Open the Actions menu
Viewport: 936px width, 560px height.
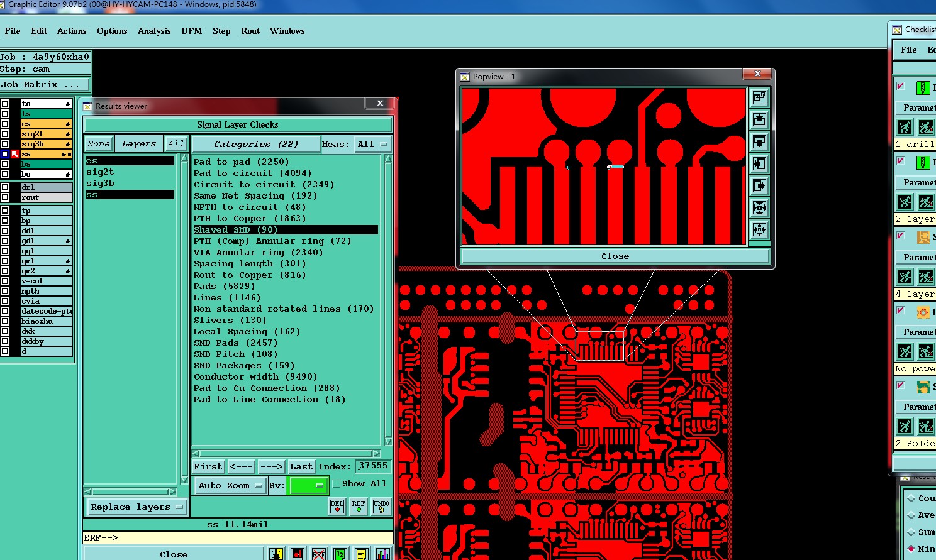point(72,31)
